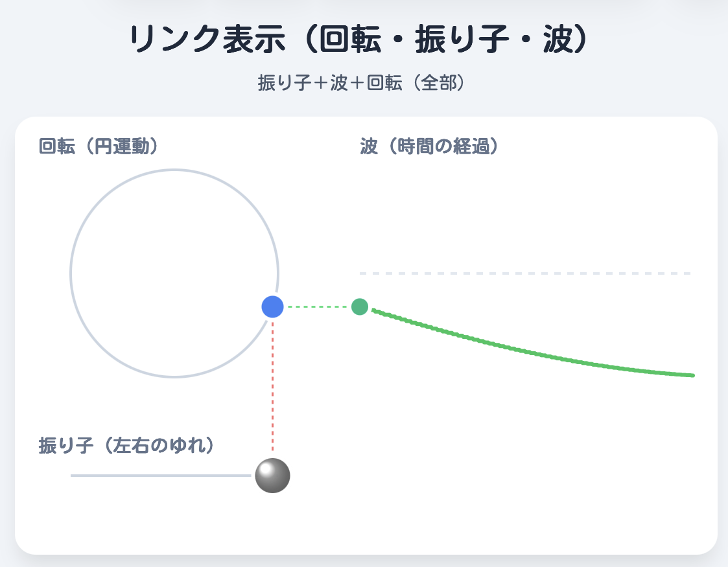Click the top of the rotation circle outline
728x567 pixels.
tap(174, 170)
